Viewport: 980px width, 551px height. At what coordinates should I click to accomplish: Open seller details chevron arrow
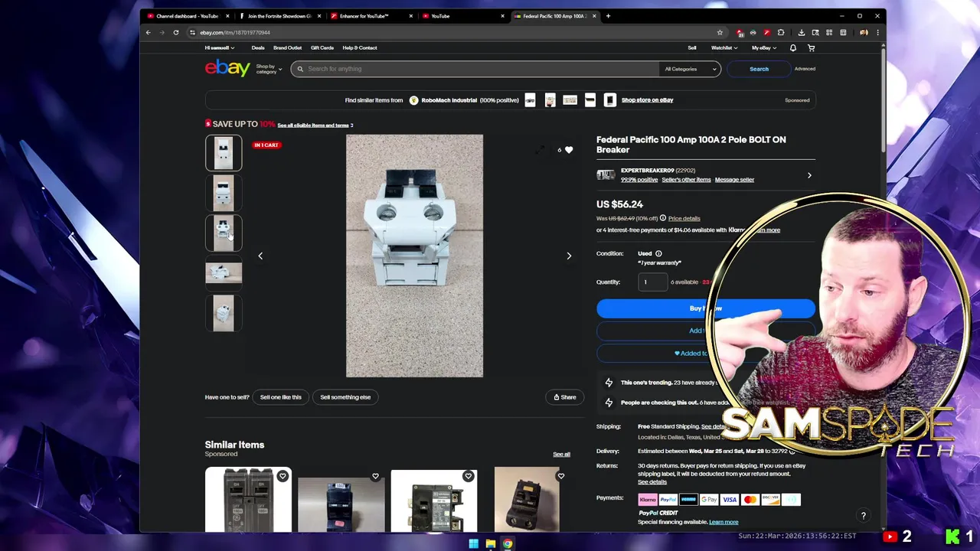point(809,175)
